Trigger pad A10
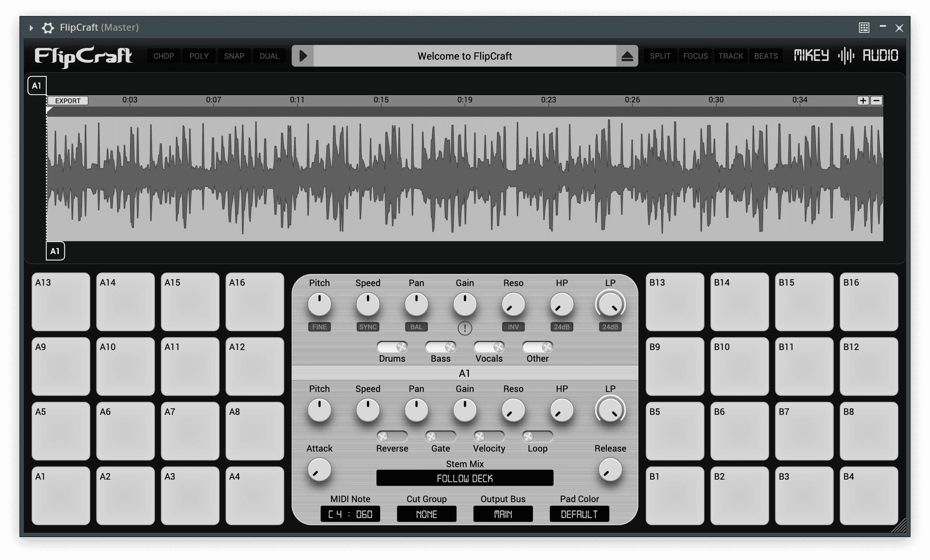930x560 pixels. (x=125, y=366)
